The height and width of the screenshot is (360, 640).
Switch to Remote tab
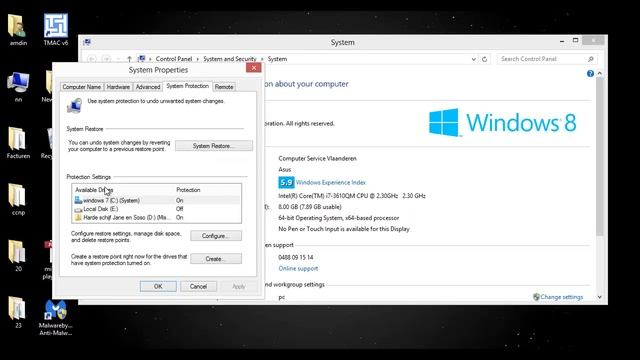[x=224, y=87]
